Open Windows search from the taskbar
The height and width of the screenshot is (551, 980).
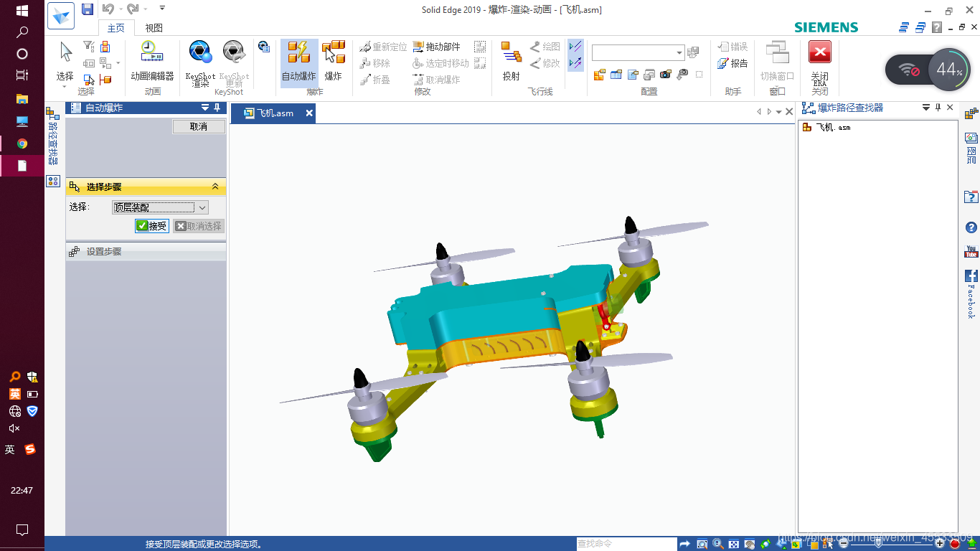click(22, 32)
